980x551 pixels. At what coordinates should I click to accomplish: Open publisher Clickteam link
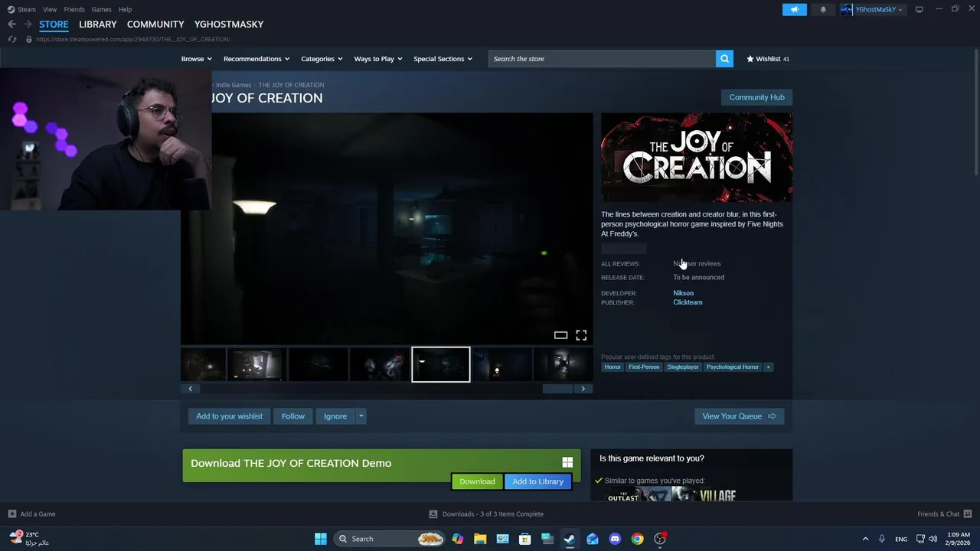click(688, 302)
